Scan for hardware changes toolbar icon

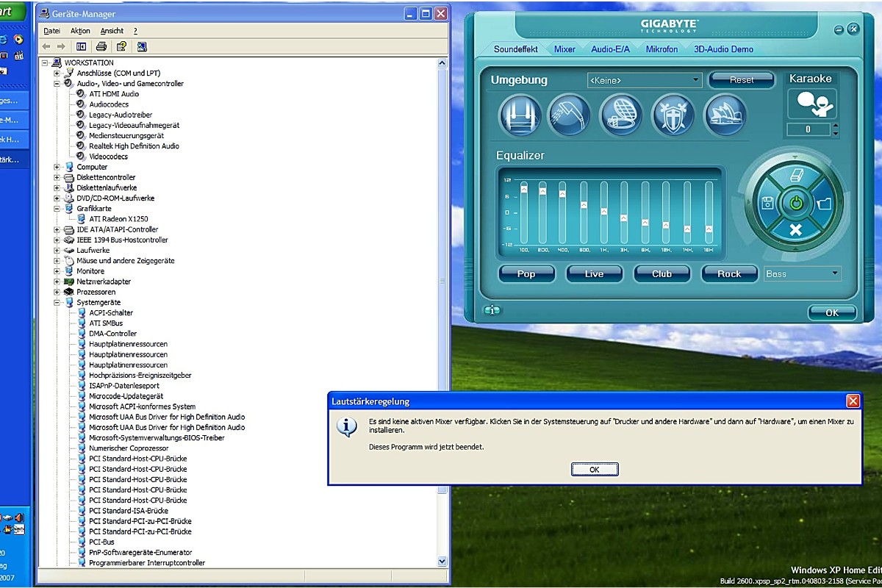142,46
